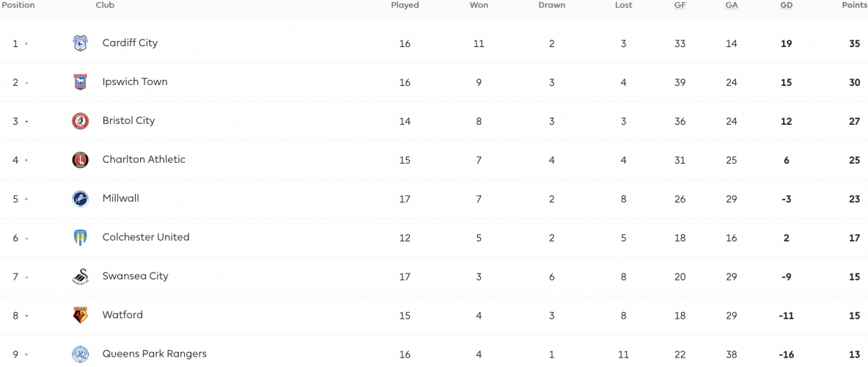The width and height of the screenshot is (868, 367).
Task: Click the Bristol City club crest
Action: point(80,121)
